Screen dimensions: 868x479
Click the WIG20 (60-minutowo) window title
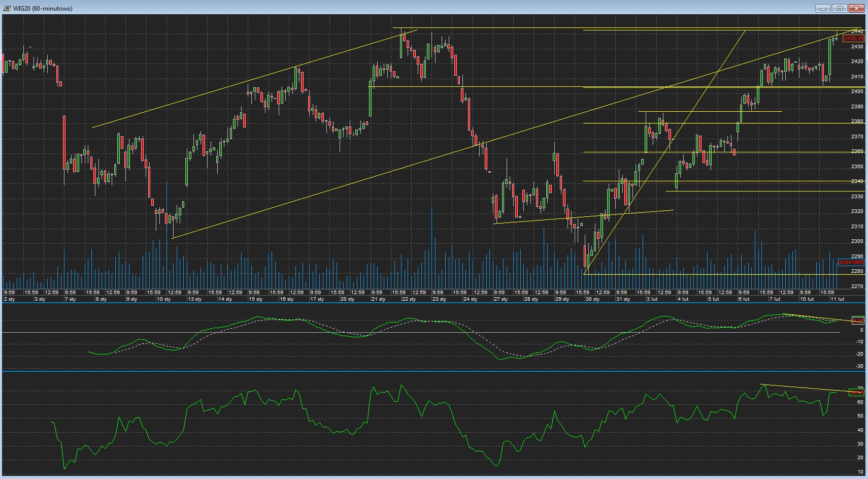click(43, 9)
